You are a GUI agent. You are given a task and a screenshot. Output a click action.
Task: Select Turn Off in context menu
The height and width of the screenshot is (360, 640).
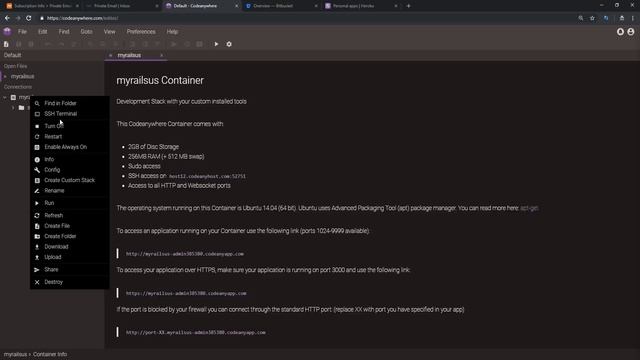coord(69,126)
